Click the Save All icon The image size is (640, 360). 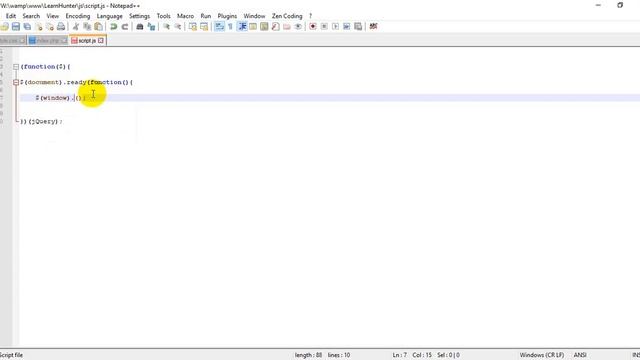[27, 27]
